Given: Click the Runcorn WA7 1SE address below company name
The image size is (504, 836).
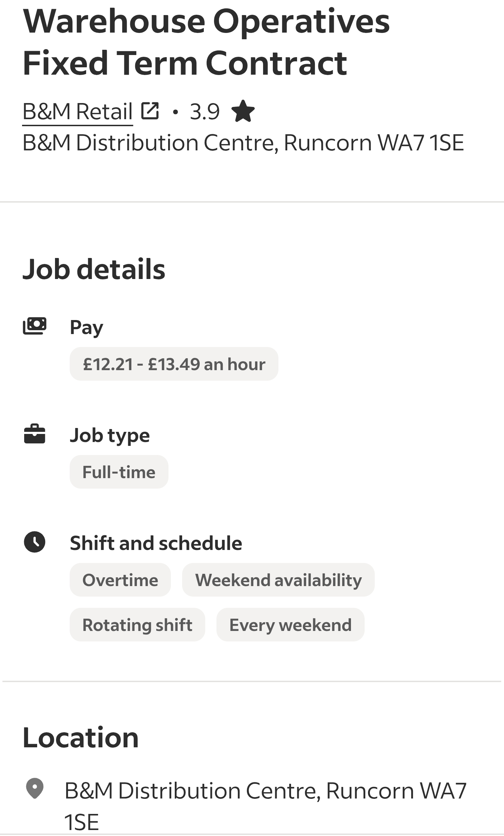Looking at the screenshot, I should 243,143.
